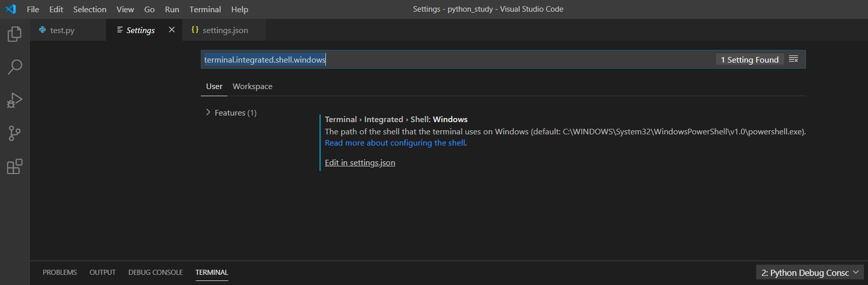
Task: Open the View menu
Action: coord(125,9)
